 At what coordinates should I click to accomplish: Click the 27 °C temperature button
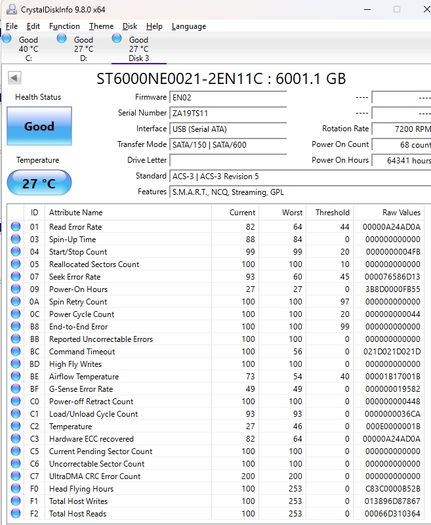[x=39, y=183]
